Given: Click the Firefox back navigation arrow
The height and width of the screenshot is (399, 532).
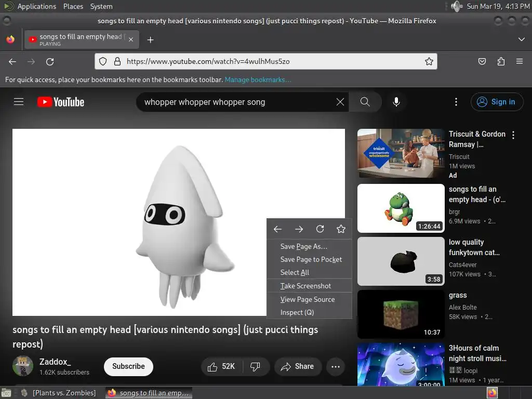Looking at the screenshot, I should tap(12, 61).
